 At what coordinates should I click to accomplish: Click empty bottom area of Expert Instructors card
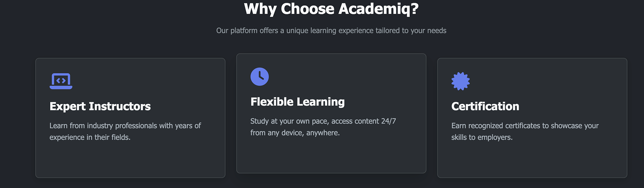[x=130, y=161]
